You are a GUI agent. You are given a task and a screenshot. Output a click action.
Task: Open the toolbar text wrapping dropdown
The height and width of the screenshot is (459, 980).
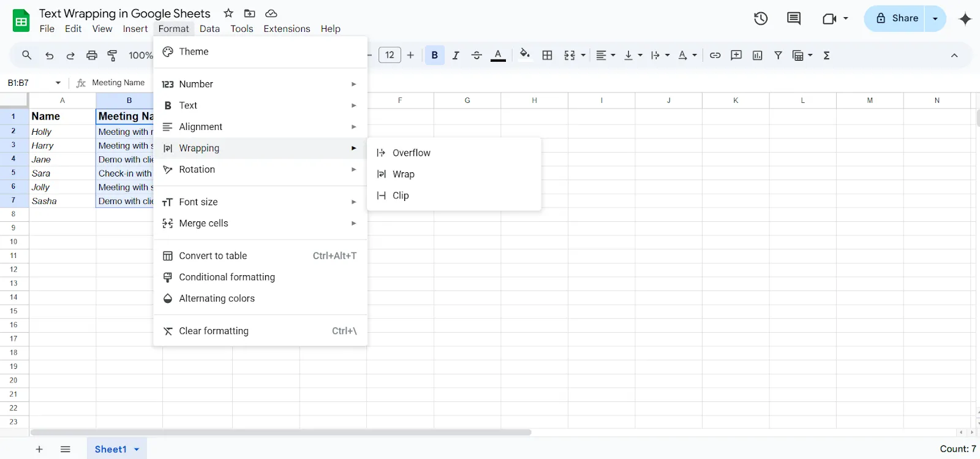[660, 55]
